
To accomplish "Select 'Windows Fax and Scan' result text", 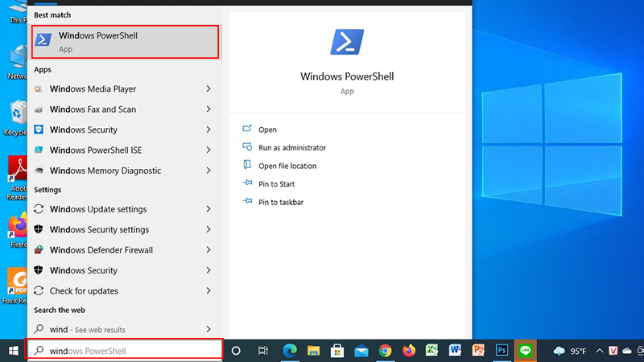I will [x=93, y=109].
